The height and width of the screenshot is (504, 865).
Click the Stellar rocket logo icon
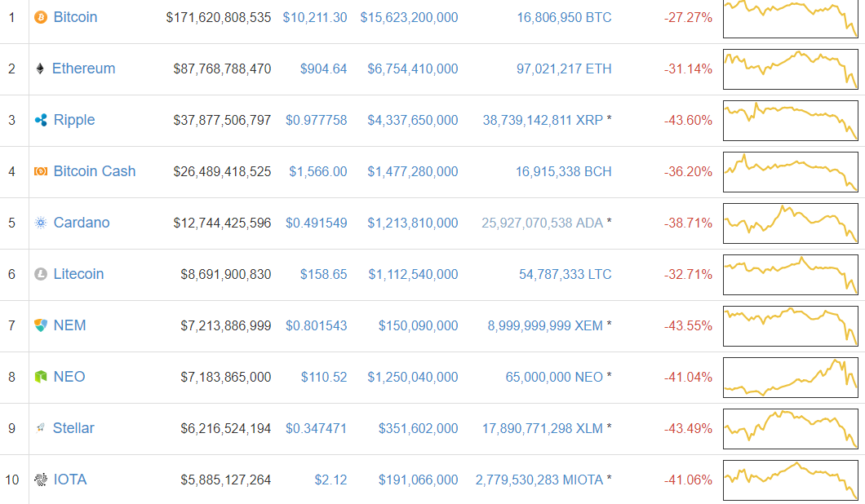tap(40, 428)
